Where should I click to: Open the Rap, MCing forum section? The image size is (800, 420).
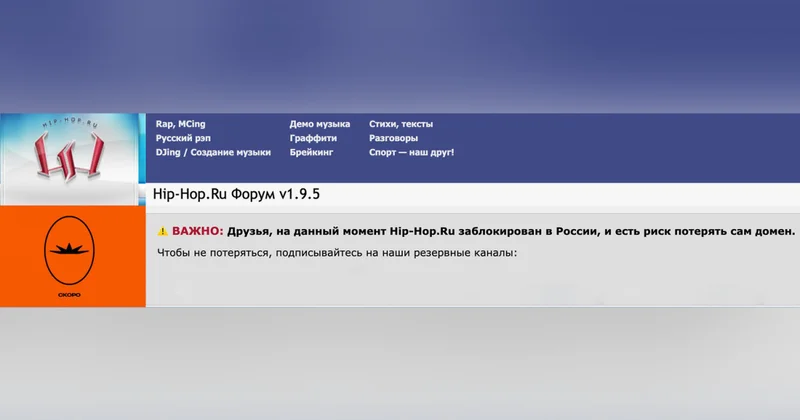coord(181,124)
